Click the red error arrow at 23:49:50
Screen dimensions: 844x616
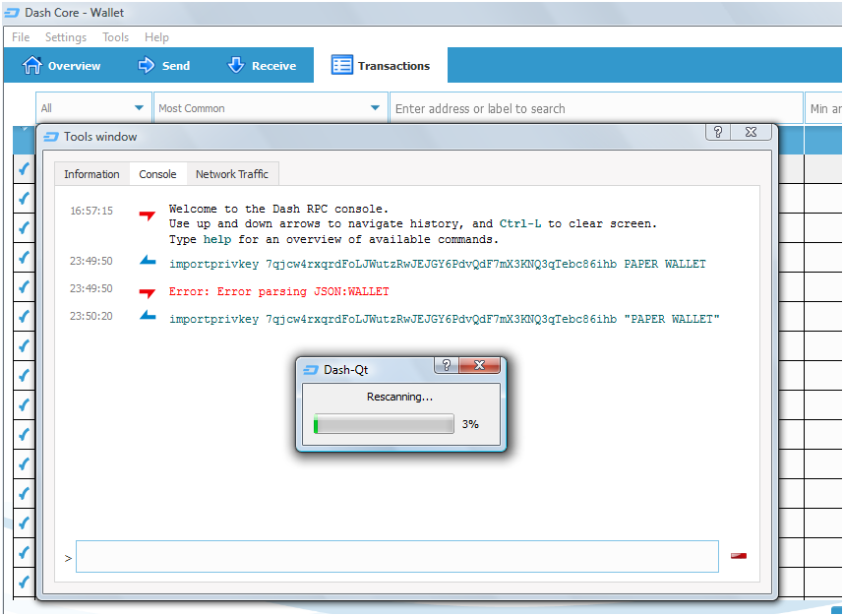pyautogui.click(x=147, y=293)
